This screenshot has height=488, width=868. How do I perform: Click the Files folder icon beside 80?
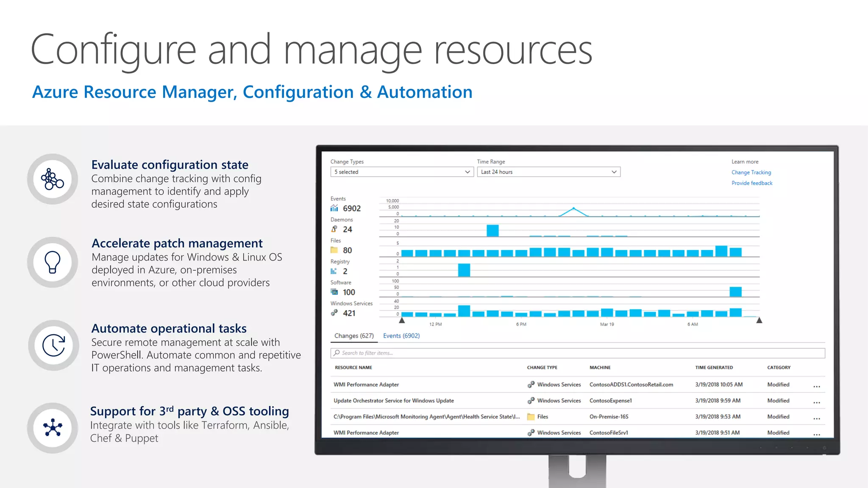click(x=334, y=250)
